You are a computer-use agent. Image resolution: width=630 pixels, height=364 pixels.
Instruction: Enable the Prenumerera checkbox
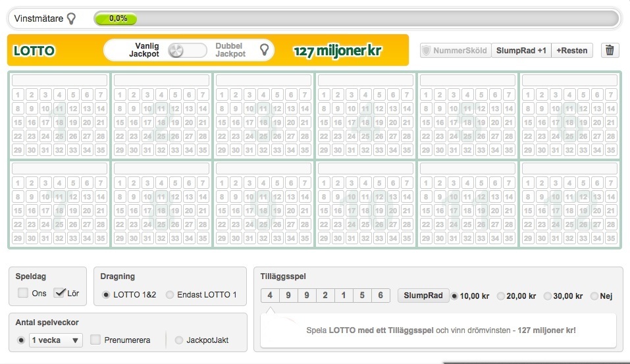95,340
